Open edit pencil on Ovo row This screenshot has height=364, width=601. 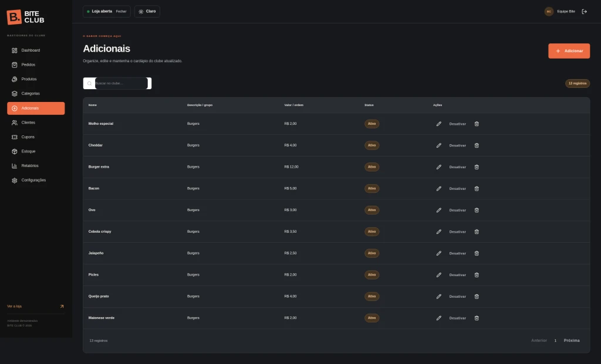[439, 210]
